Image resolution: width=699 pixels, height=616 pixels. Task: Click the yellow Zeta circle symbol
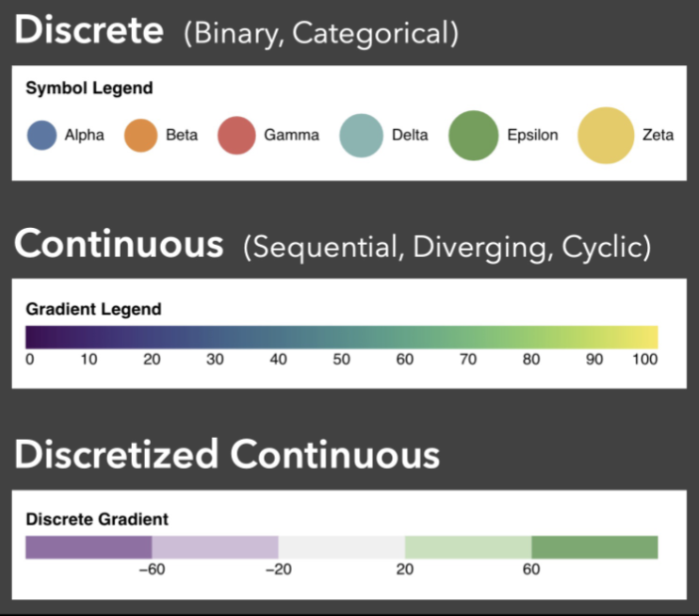coord(606,135)
